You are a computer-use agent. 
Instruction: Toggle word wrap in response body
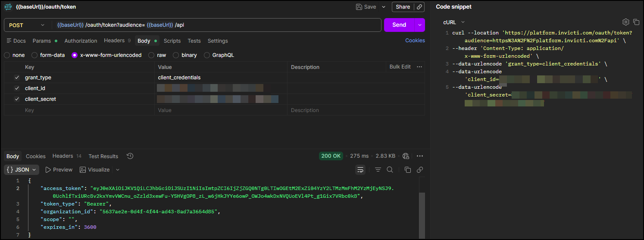click(360, 170)
